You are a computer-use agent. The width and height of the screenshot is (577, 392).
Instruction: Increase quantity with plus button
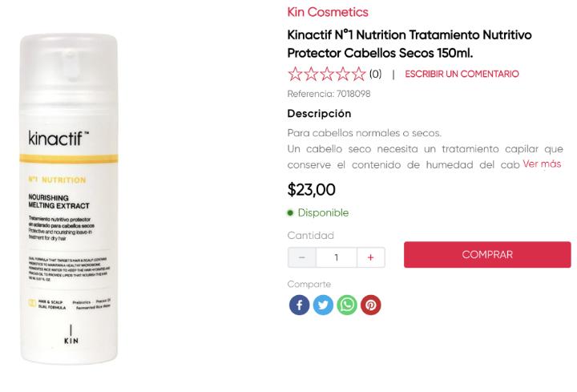(x=371, y=257)
